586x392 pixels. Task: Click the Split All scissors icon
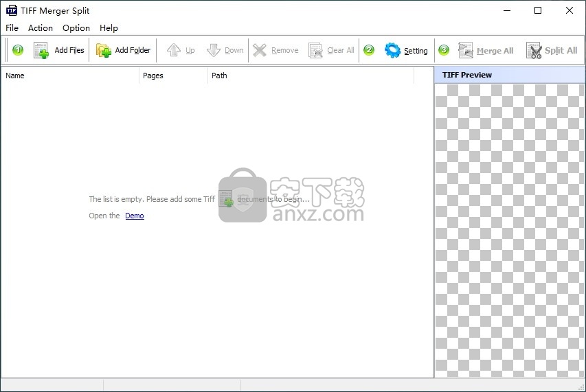[x=534, y=50]
